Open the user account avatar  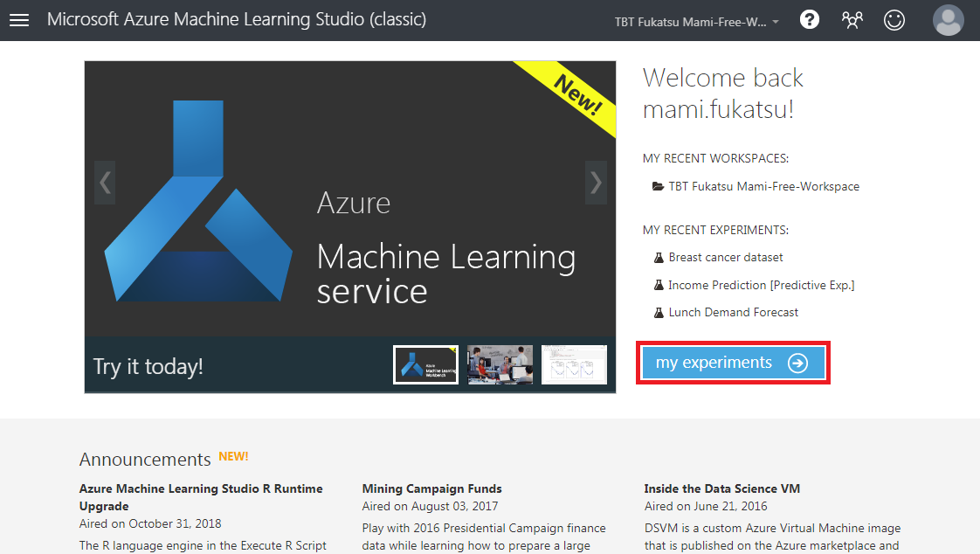tap(949, 20)
